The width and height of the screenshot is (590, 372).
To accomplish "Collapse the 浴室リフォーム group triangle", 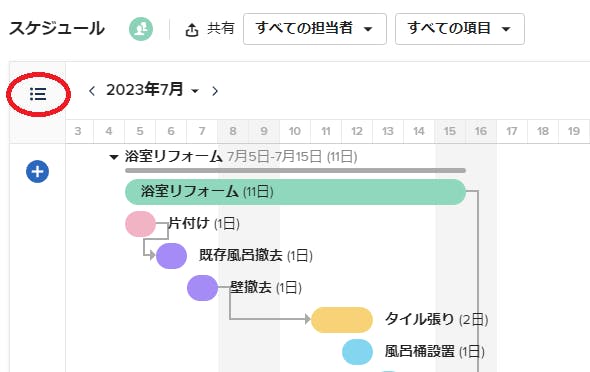I will click(114, 157).
